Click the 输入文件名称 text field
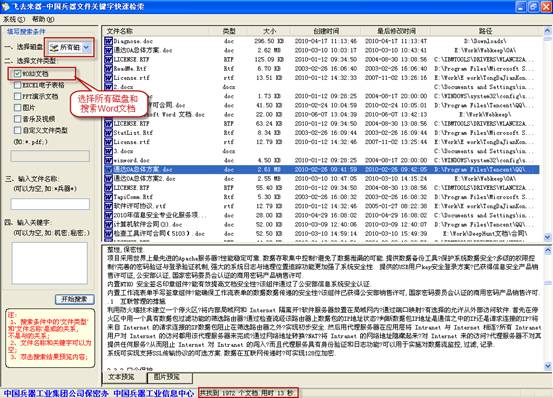Screen dimensions: 553x398 50,204
